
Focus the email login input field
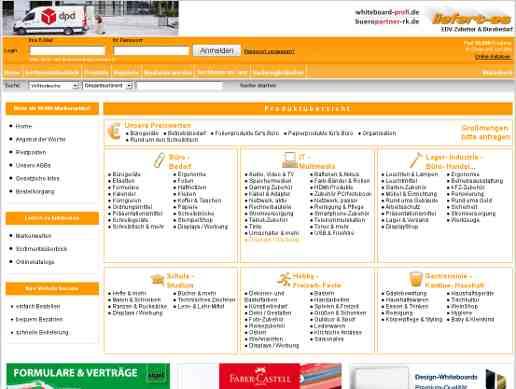click(67, 51)
